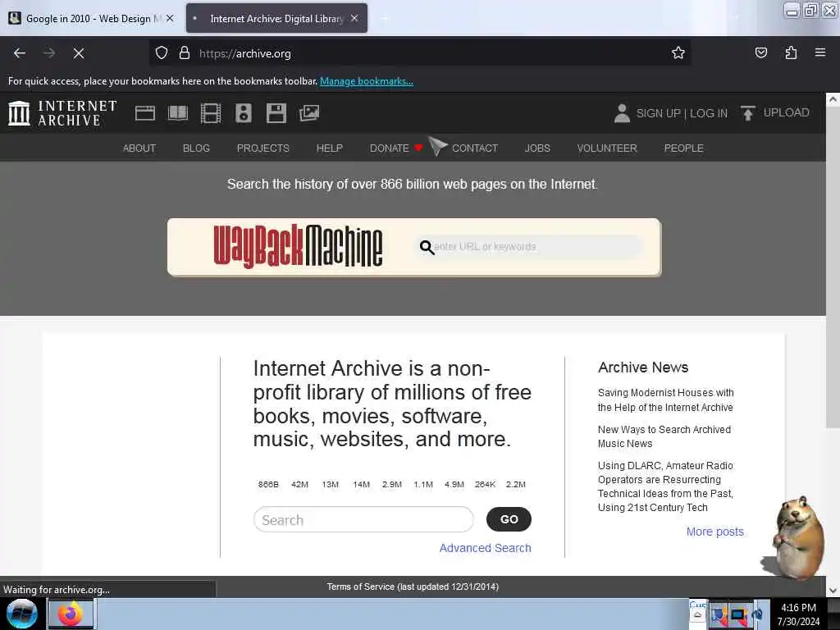Open the Save to Pocket icon

point(760,52)
